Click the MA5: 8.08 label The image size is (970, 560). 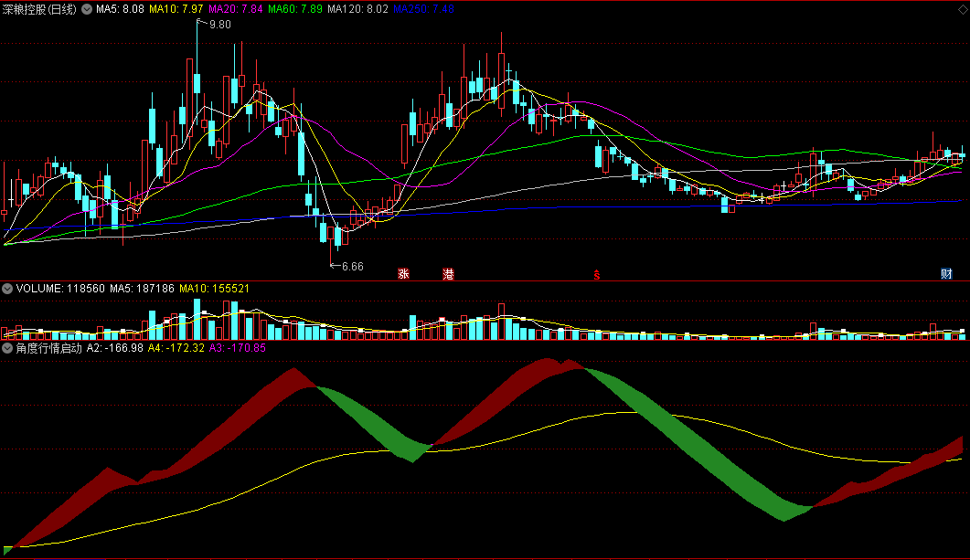pyautogui.click(x=120, y=9)
